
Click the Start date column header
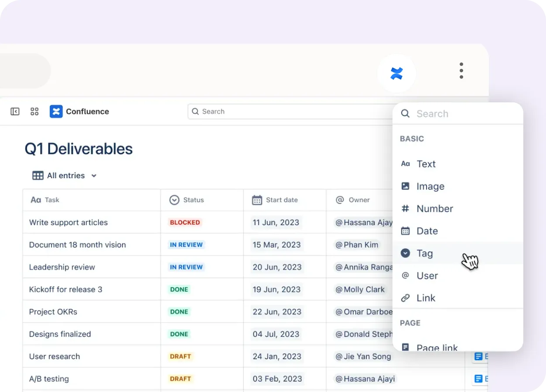(x=285, y=200)
